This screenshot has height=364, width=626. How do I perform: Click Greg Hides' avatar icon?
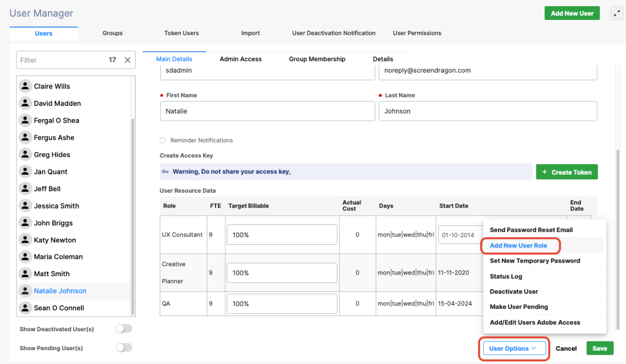click(25, 154)
